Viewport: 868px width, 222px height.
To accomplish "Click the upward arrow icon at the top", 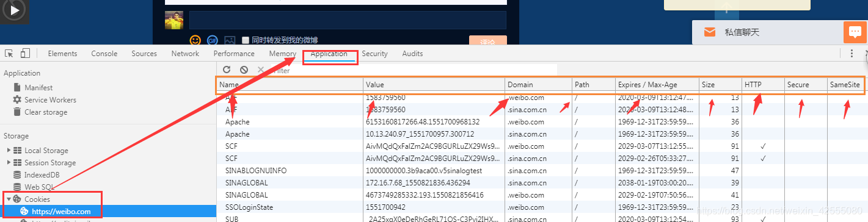I will click(x=726, y=9).
